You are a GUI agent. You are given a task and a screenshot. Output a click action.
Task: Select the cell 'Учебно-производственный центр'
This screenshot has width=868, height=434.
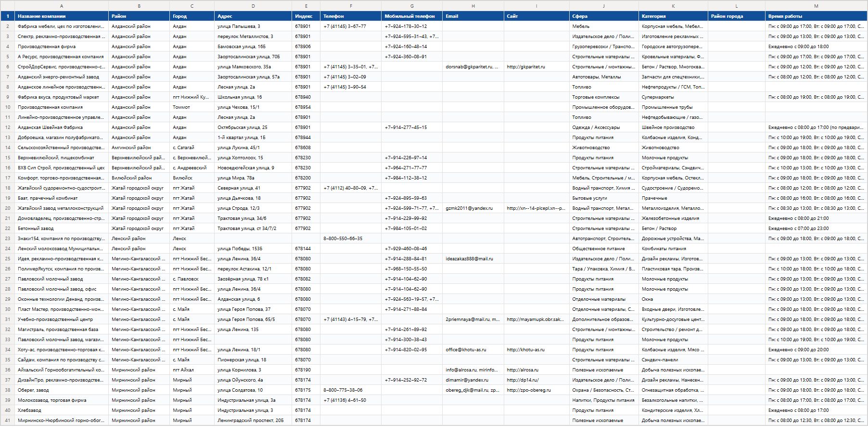pyautogui.click(x=62, y=319)
